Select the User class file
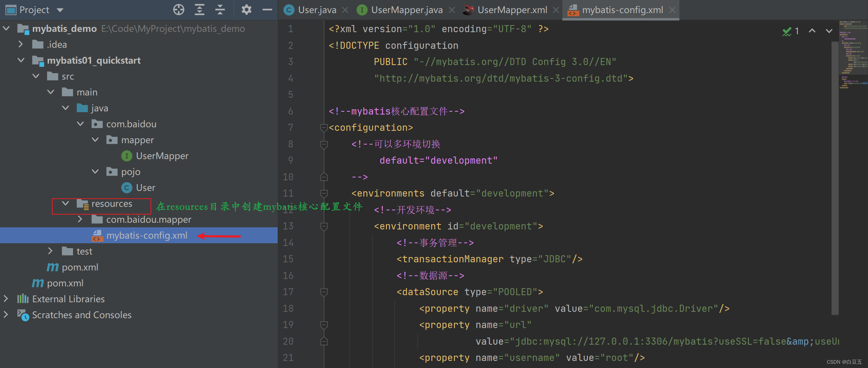 pos(146,188)
